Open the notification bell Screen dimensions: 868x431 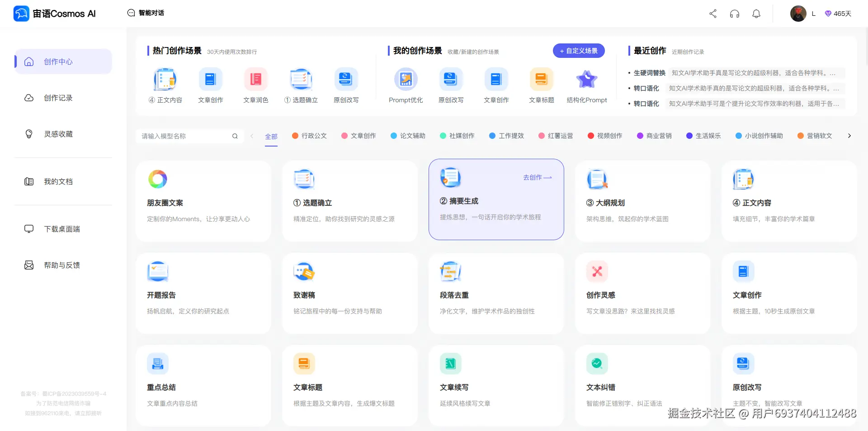[x=756, y=14]
